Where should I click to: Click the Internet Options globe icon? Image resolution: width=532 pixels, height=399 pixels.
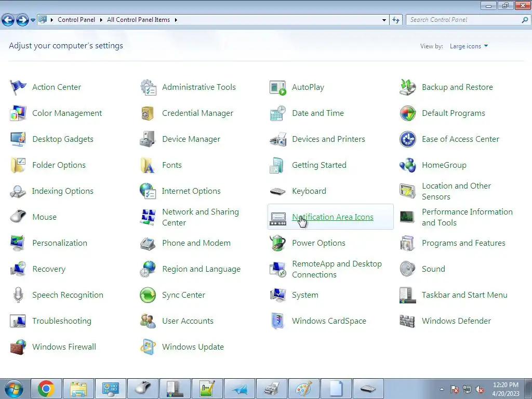(148, 191)
